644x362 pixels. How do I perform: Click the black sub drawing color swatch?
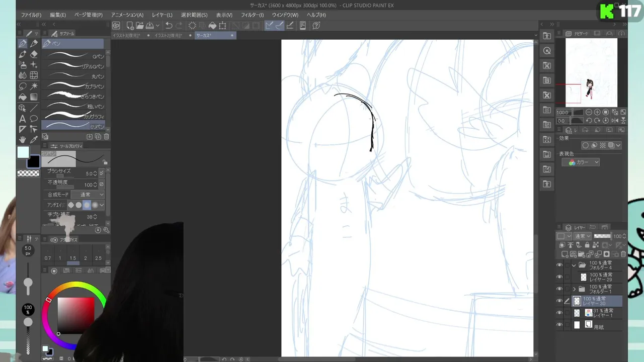tap(33, 161)
